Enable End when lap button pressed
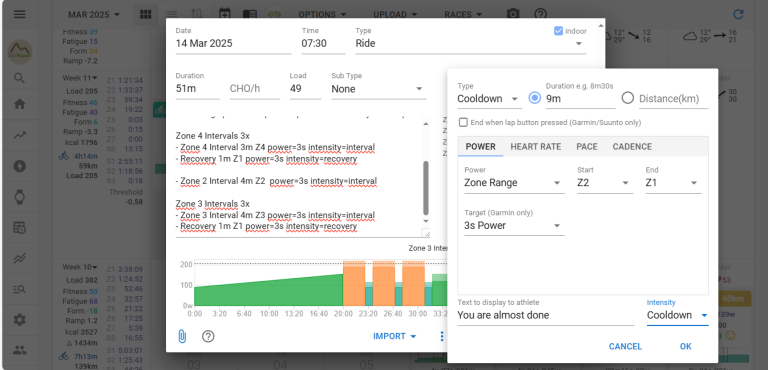The height and width of the screenshot is (370, 768). 463,123
